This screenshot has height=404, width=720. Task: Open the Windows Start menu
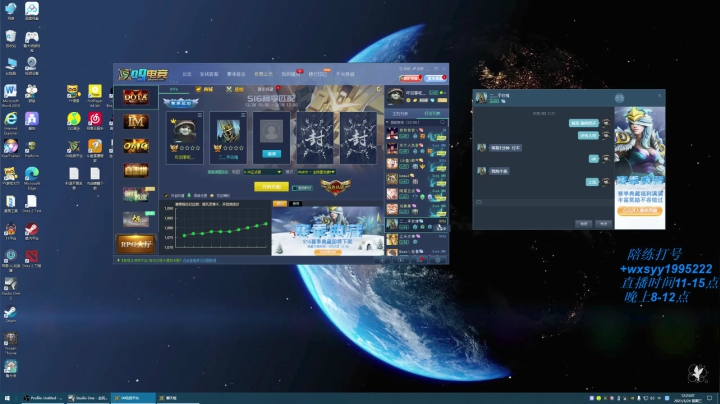pyautogui.click(x=7, y=398)
